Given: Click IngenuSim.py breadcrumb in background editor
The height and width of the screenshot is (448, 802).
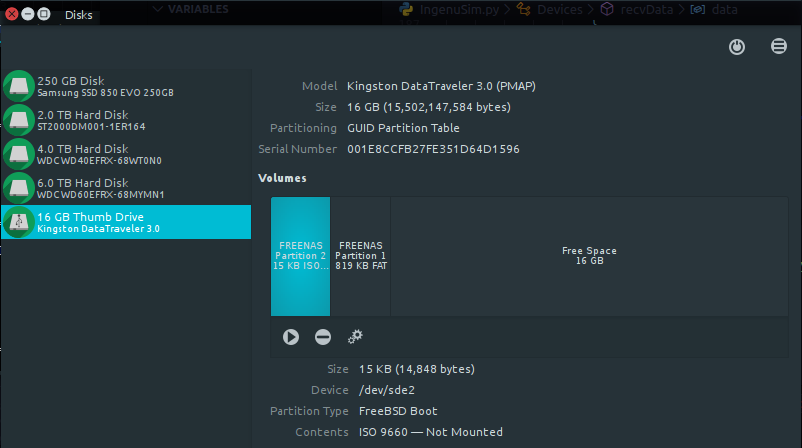Looking at the screenshot, I should point(459,9).
